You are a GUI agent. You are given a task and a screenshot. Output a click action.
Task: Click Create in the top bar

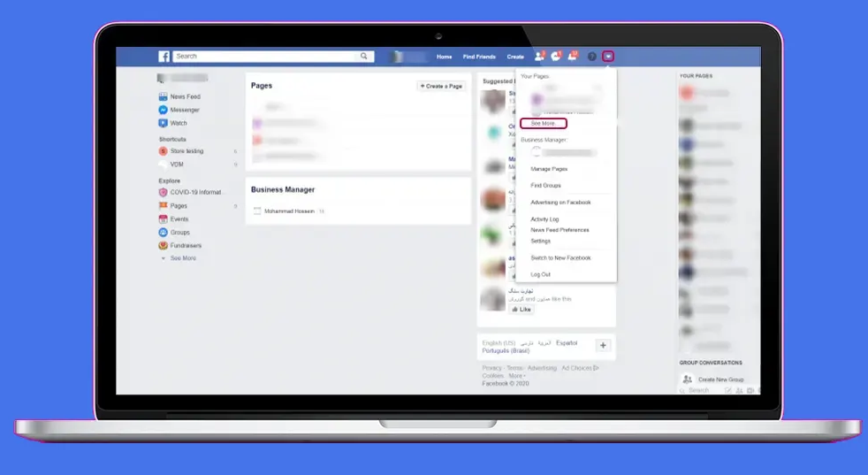tap(515, 57)
